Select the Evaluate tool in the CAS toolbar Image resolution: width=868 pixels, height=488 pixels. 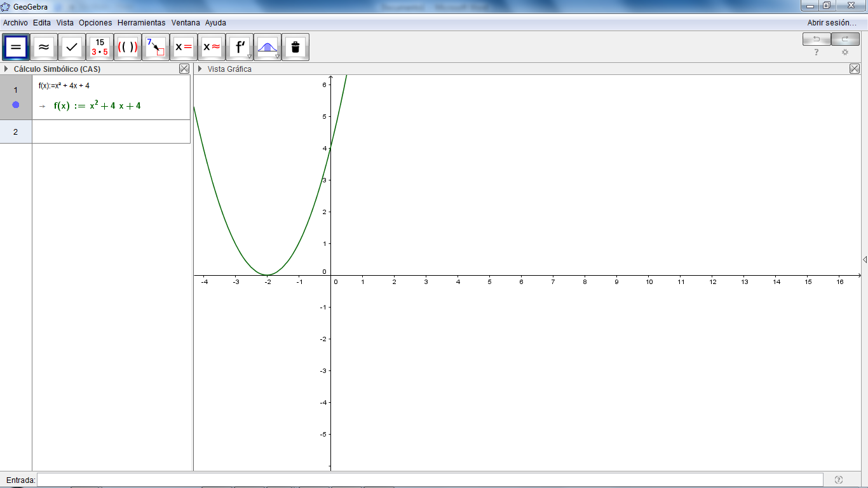point(15,46)
